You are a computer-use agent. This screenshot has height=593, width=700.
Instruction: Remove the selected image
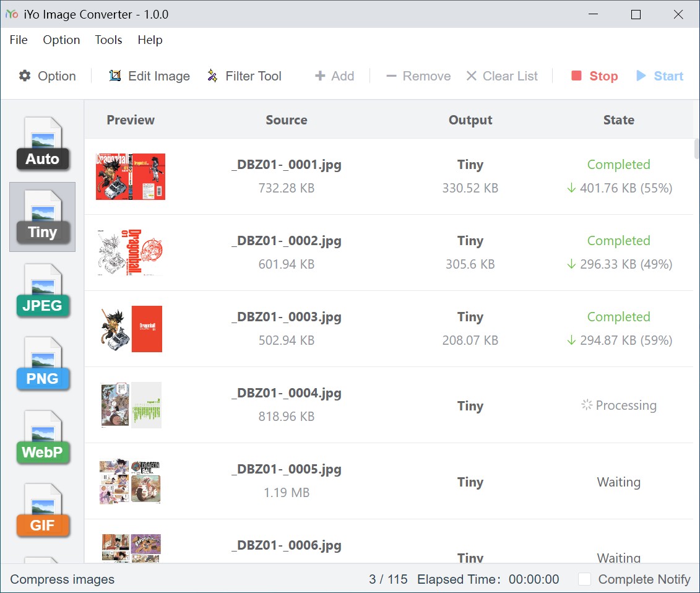coord(417,76)
